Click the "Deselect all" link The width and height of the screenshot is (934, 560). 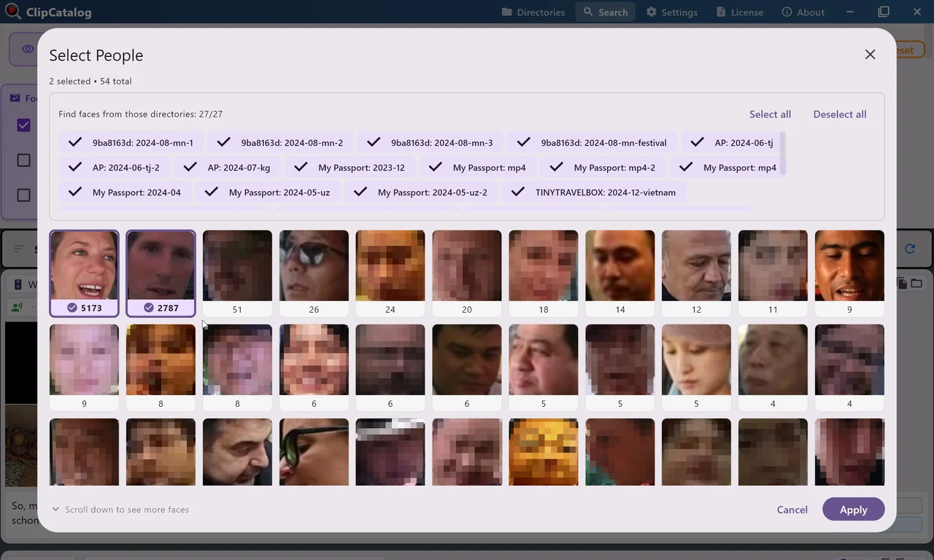(x=839, y=114)
